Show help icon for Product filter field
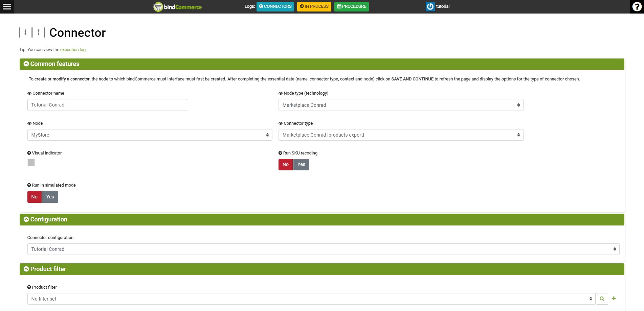The height and width of the screenshot is (311, 644). [x=29, y=287]
